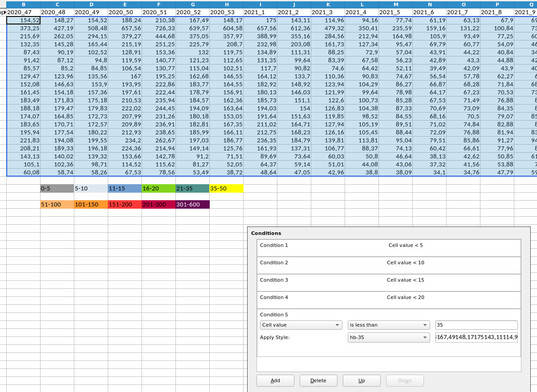This screenshot has height=392, width=537.
Task: Click the purple 301-600 legend cell
Action: pyautogui.click(x=192, y=205)
